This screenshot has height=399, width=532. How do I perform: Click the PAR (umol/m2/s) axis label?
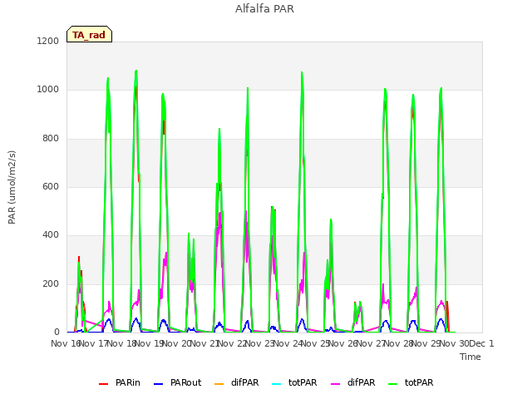point(12,187)
